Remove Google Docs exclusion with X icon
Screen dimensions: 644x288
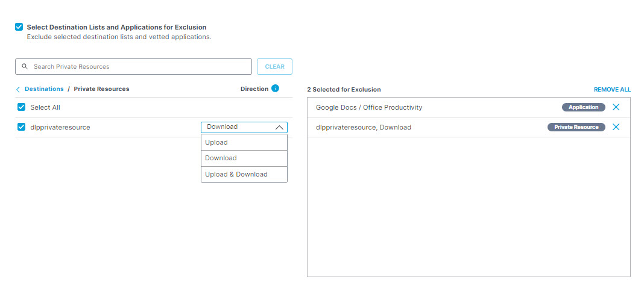[x=616, y=107]
